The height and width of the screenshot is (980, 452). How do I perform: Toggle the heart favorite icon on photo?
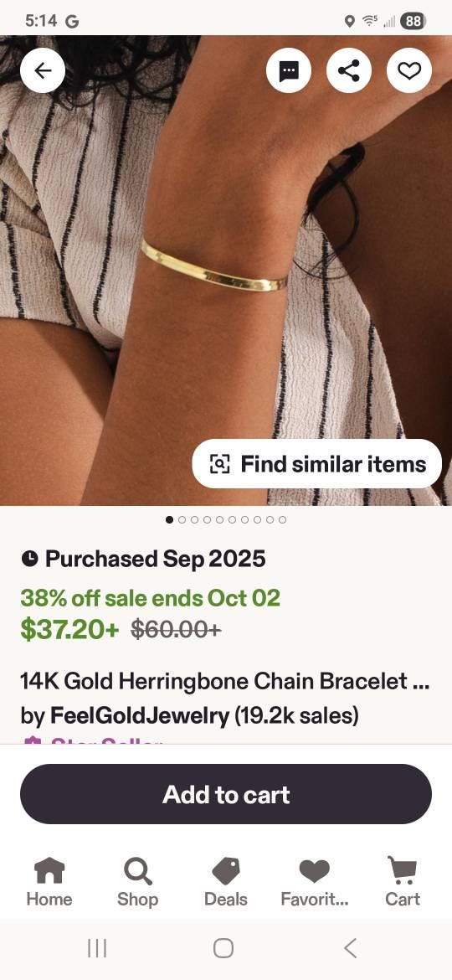point(409,70)
